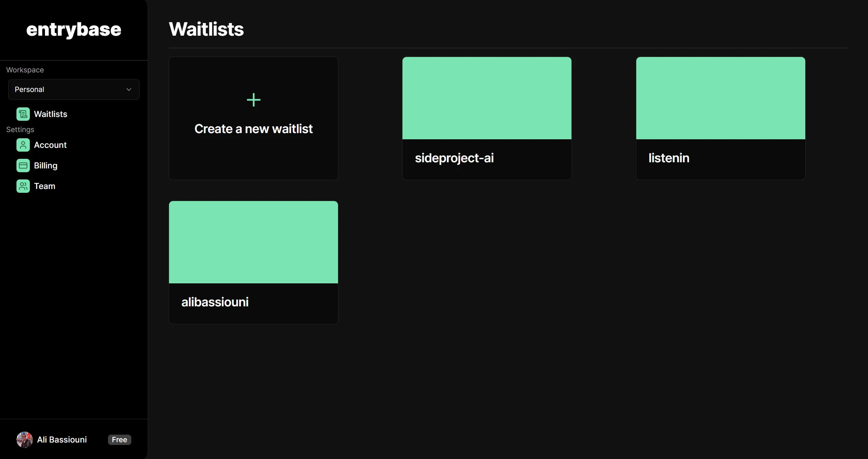Go to Account settings
Screen dimensions: 868x459
[50, 145]
